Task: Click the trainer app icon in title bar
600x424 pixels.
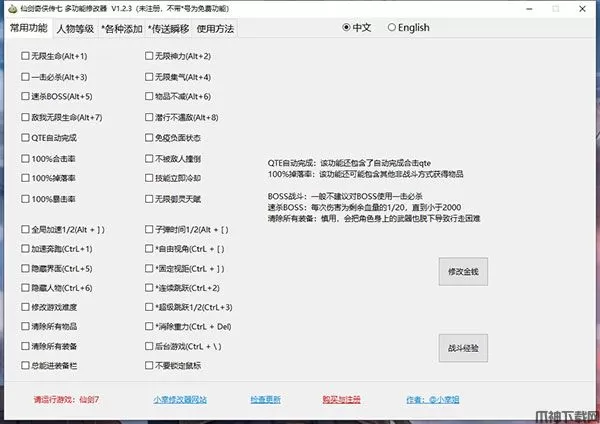Action: pos(11,8)
